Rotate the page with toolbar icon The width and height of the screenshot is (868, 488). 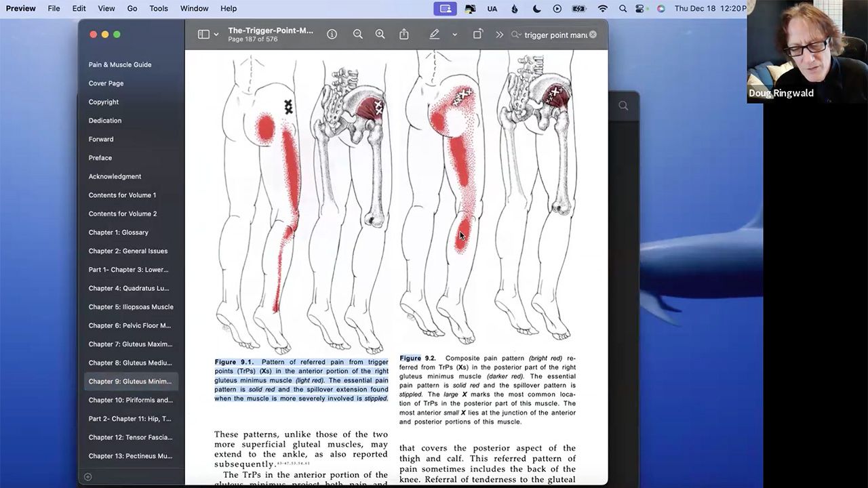(x=477, y=34)
